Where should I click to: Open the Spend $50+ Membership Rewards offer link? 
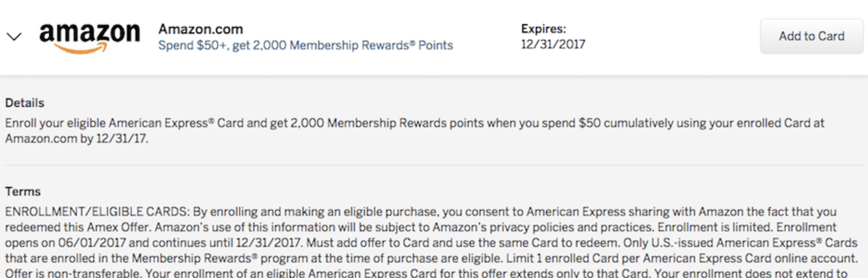(305, 45)
